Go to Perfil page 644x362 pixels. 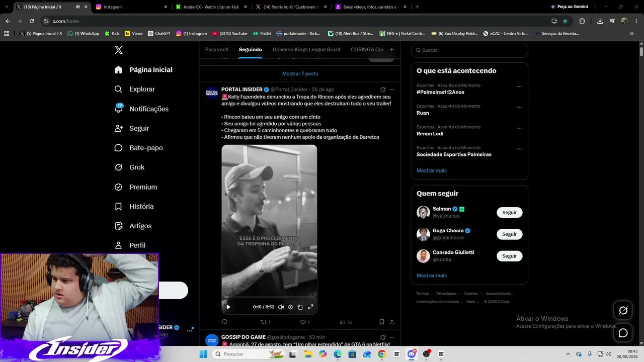(130, 245)
